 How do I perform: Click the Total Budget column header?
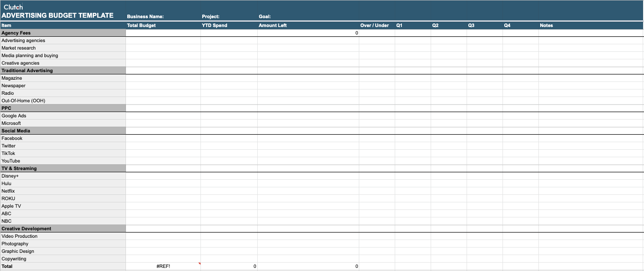pyautogui.click(x=141, y=25)
